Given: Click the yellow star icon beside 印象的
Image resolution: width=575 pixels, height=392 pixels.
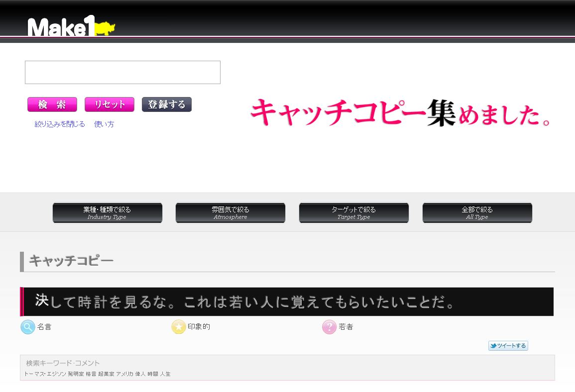Looking at the screenshot, I should (x=179, y=327).
